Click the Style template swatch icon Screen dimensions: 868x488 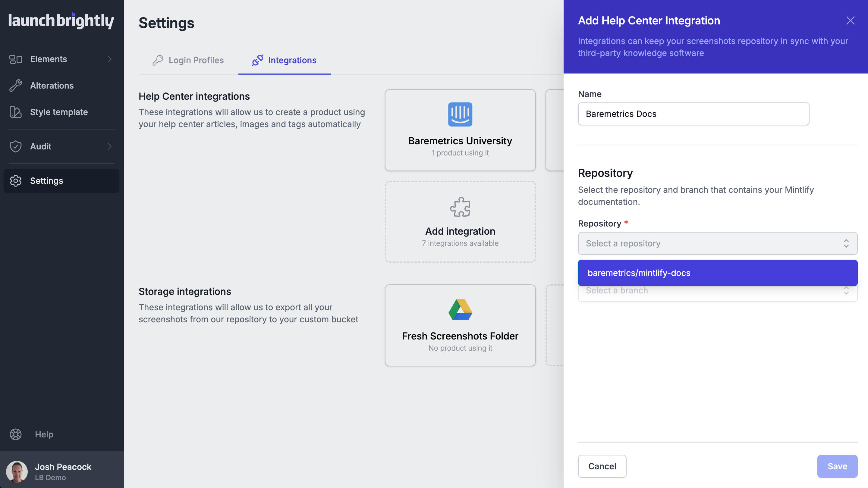click(x=15, y=112)
